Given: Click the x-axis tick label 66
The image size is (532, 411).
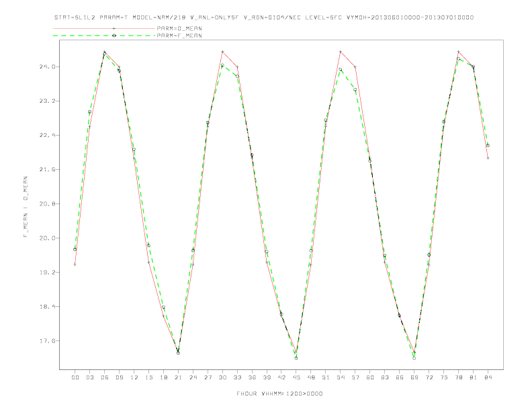Looking at the screenshot, I should pos(400,377).
